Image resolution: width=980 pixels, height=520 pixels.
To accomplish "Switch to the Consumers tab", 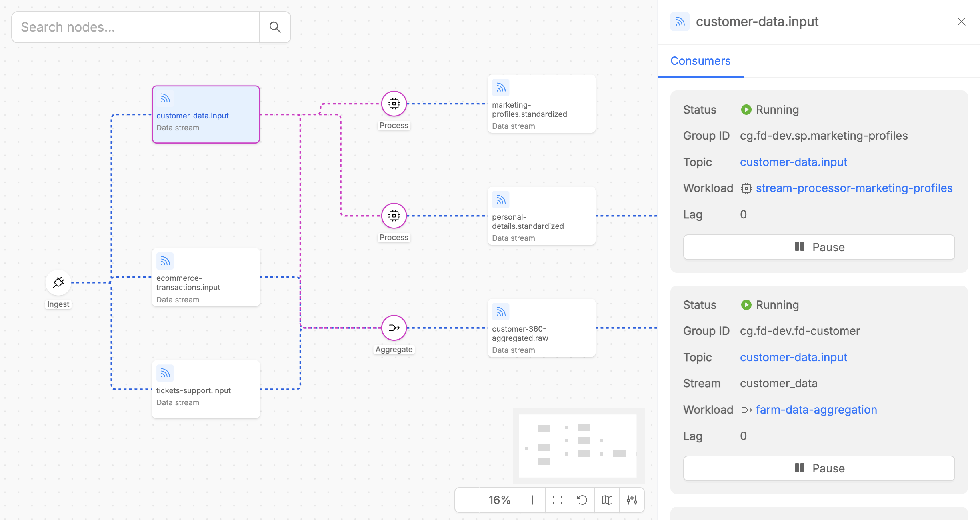I will (700, 61).
